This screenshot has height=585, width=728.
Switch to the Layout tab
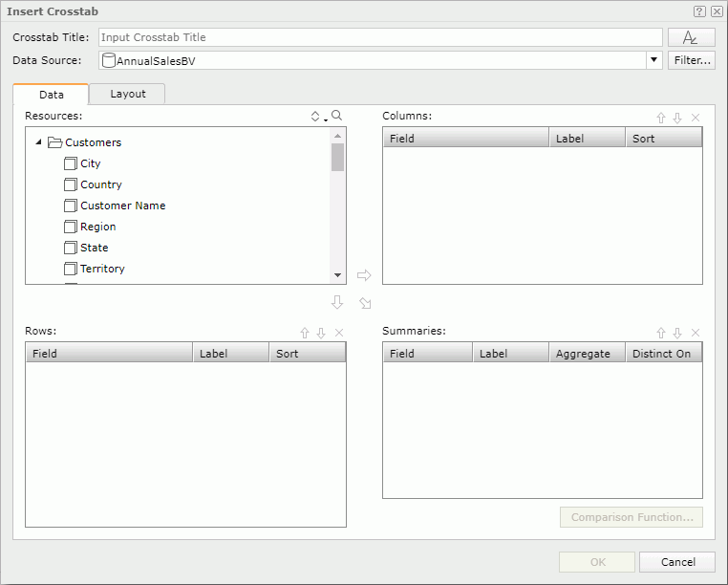(127, 94)
